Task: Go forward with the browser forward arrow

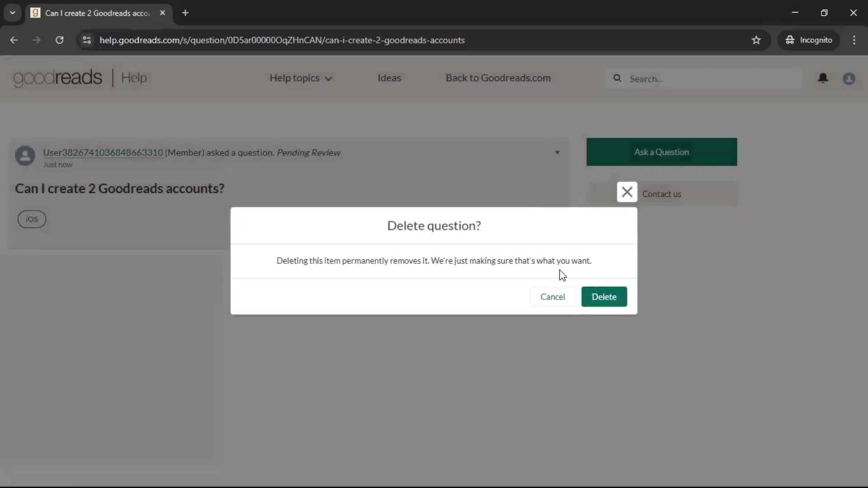Action: (37, 40)
